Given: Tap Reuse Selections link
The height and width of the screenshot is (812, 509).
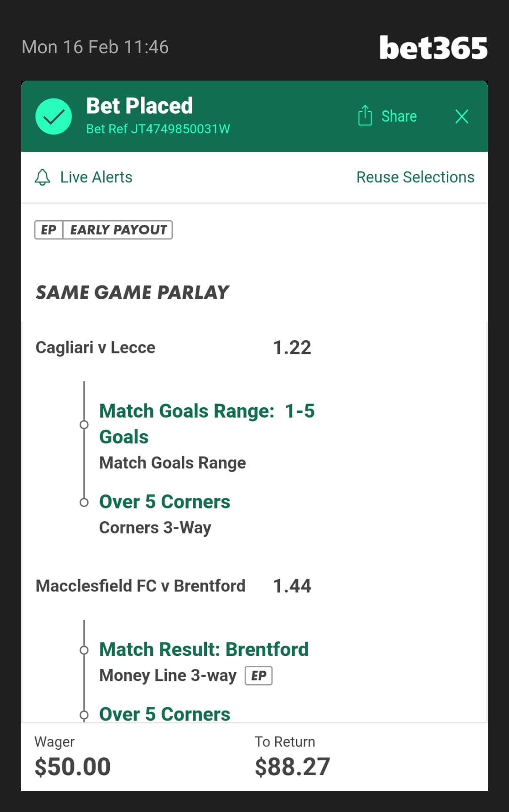Looking at the screenshot, I should click(x=415, y=177).
